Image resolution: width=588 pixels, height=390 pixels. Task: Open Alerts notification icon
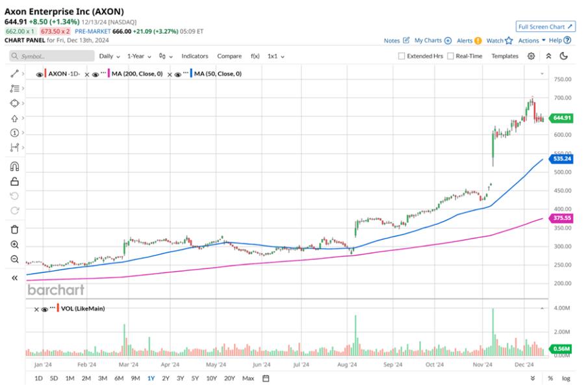pos(478,40)
